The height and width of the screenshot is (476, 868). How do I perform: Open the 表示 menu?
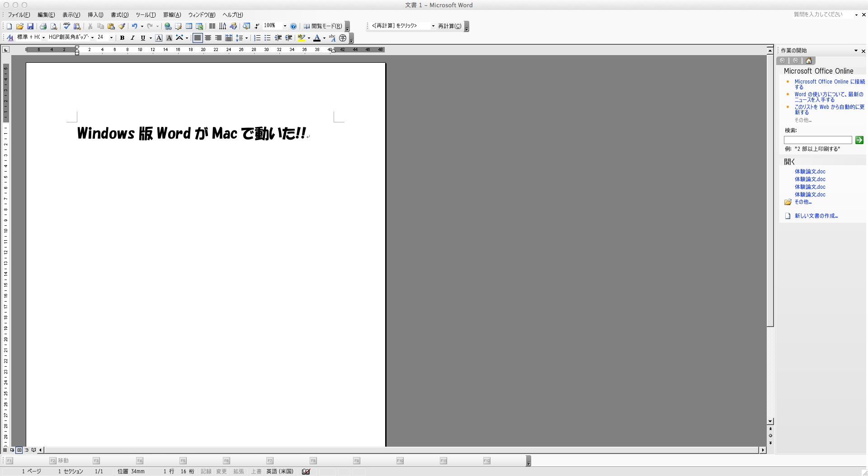71,15
